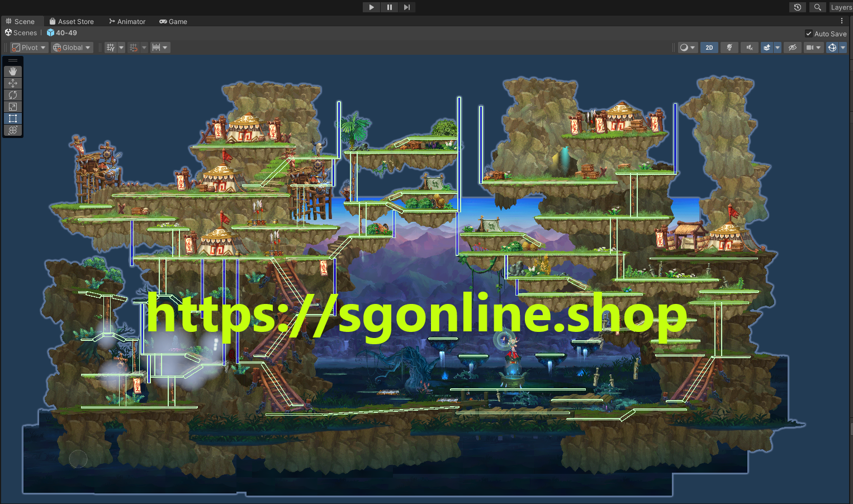This screenshot has width=853, height=504.
Task: Select the Rect tool
Action: [13, 118]
